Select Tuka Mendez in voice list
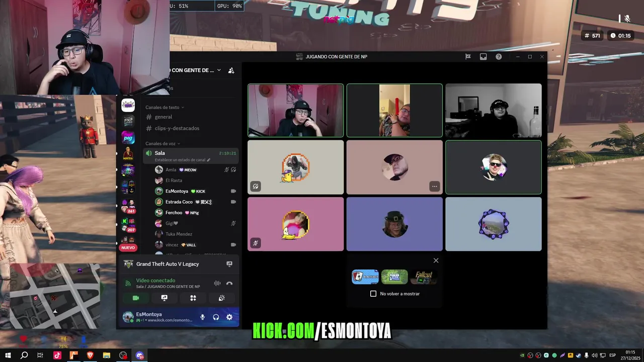This screenshot has width=644, height=362. tap(195, 234)
